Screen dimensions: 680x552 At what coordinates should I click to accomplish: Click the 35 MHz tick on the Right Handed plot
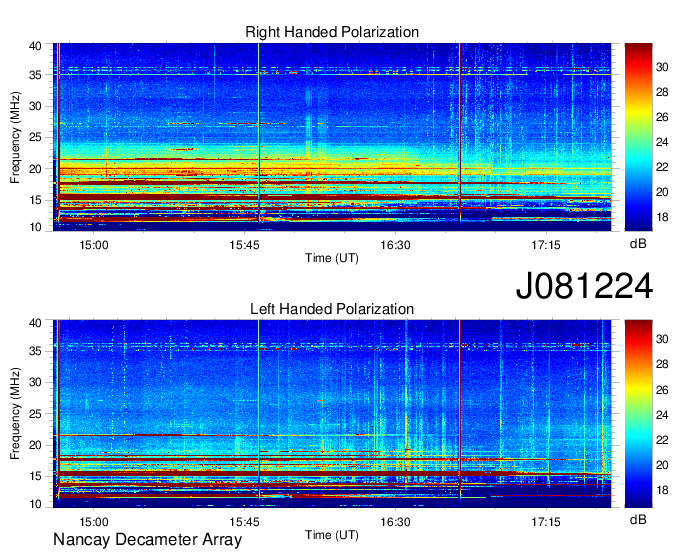coord(35,75)
